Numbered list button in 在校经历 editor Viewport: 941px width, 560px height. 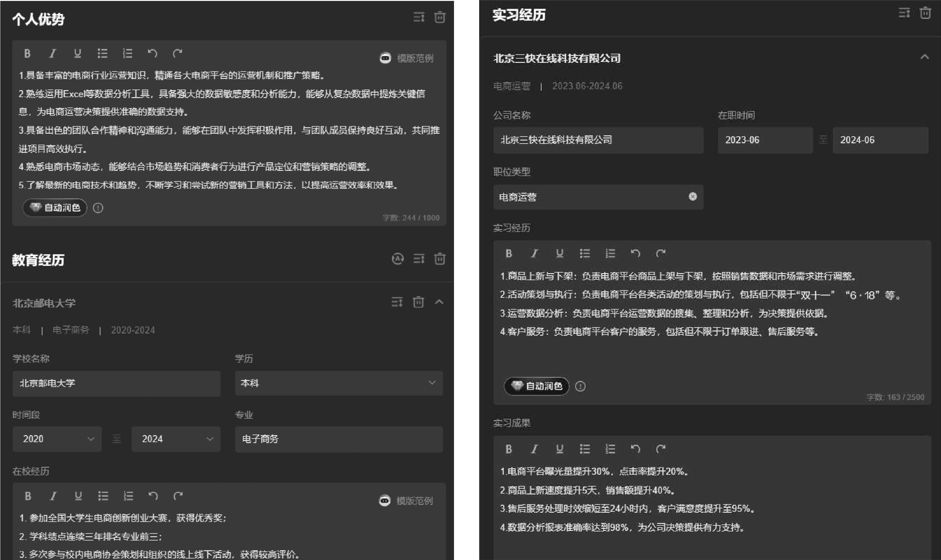[128, 496]
